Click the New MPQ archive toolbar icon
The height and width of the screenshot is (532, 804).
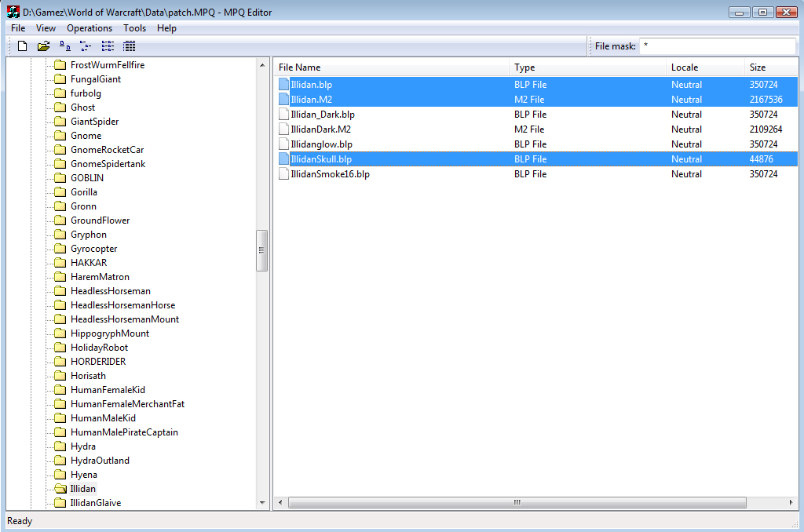point(22,46)
